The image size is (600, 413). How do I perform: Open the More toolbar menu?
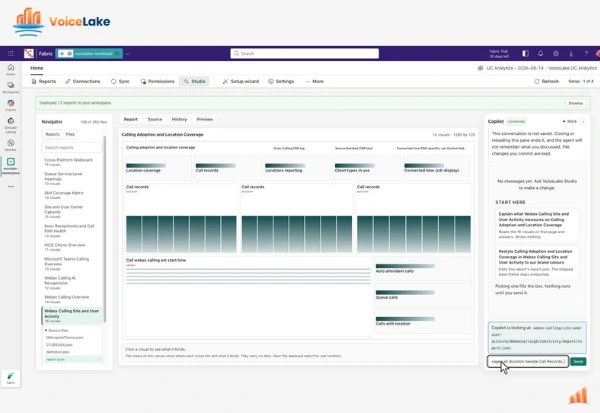click(314, 82)
